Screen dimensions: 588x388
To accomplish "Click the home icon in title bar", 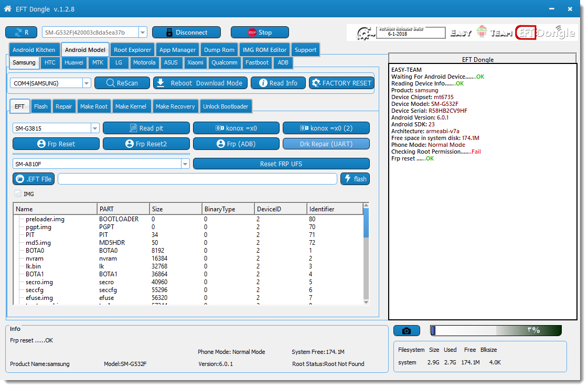I will [7, 8].
